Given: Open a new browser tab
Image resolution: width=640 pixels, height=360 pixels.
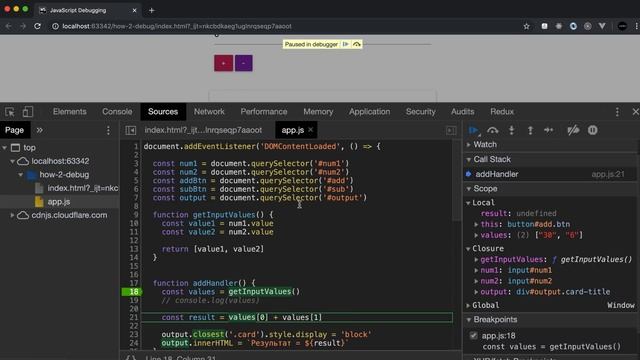Looking at the screenshot, I should click(151, 10).
